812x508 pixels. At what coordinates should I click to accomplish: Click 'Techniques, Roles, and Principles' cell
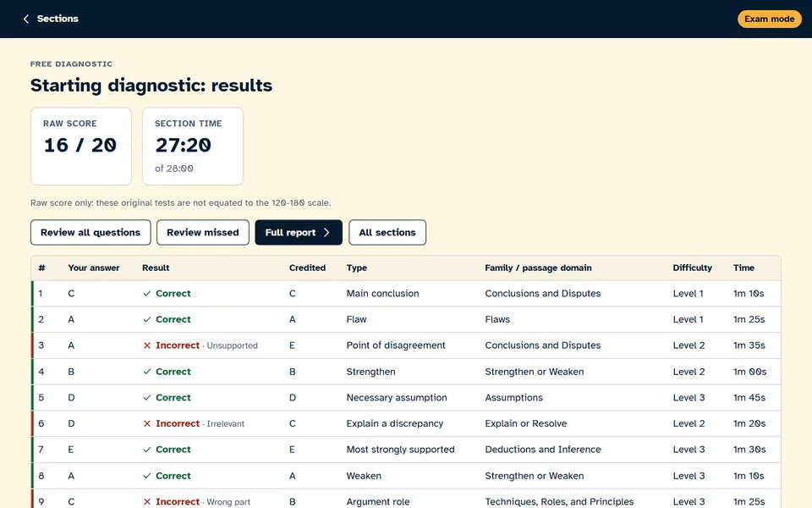[559, 502]
